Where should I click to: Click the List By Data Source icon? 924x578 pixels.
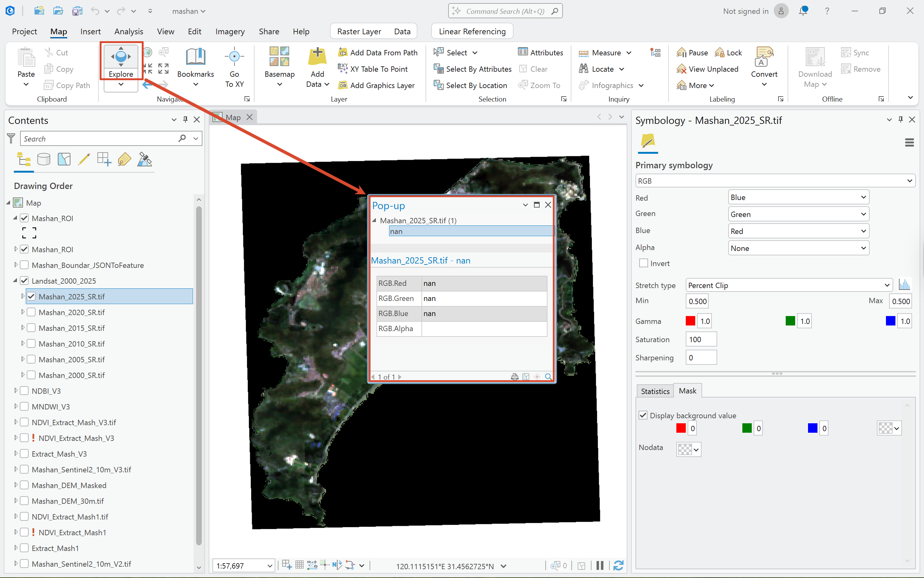tap(44, 159)
